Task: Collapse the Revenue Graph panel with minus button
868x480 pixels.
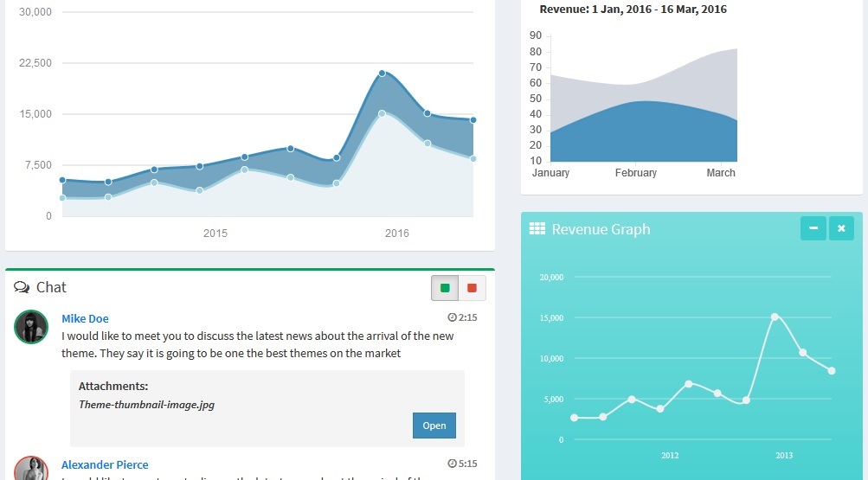Action: coord(813,228)
